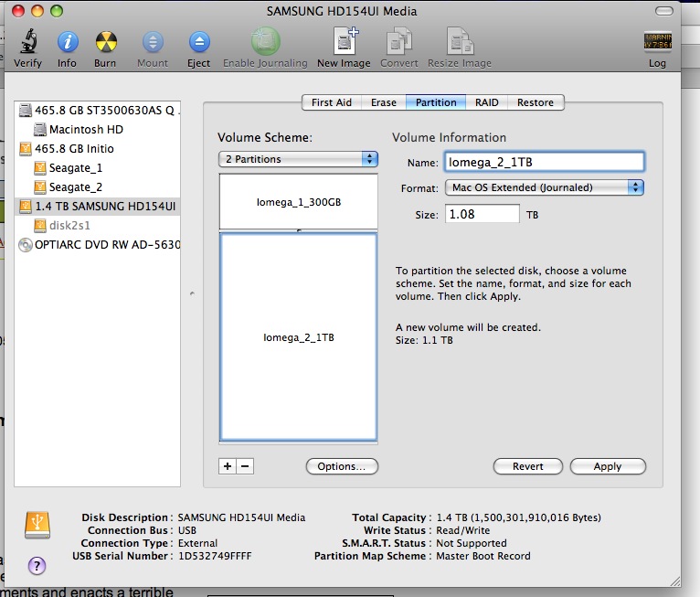
Task: Open the Restore tab
Action: pyautogui.click(x=536, y=102)
